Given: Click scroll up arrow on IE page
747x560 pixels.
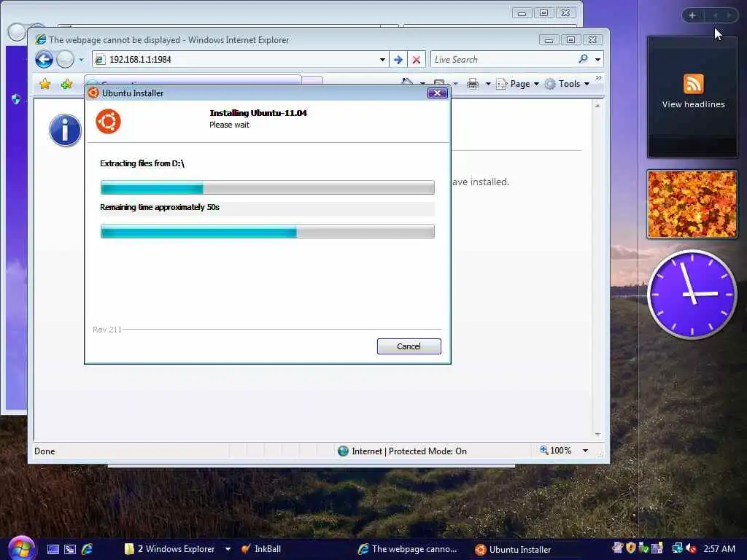Looking at the screenshot, I should [597, 106].
